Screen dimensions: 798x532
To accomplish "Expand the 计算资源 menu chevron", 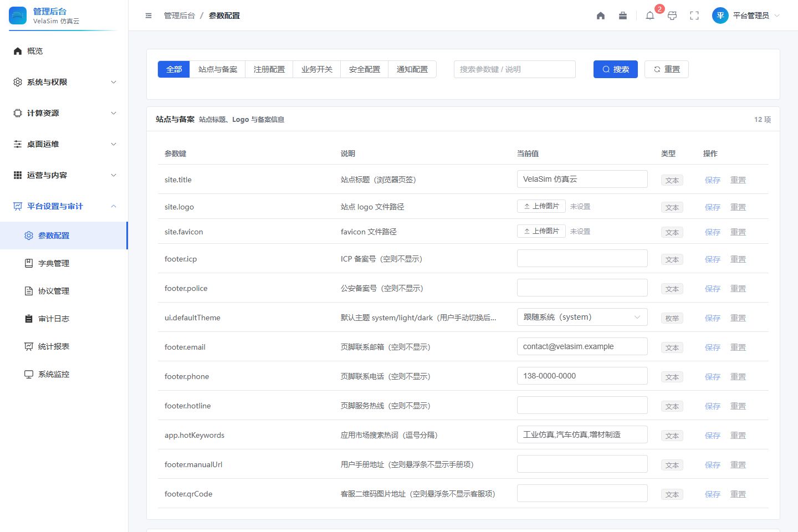I will pos(114,113).
